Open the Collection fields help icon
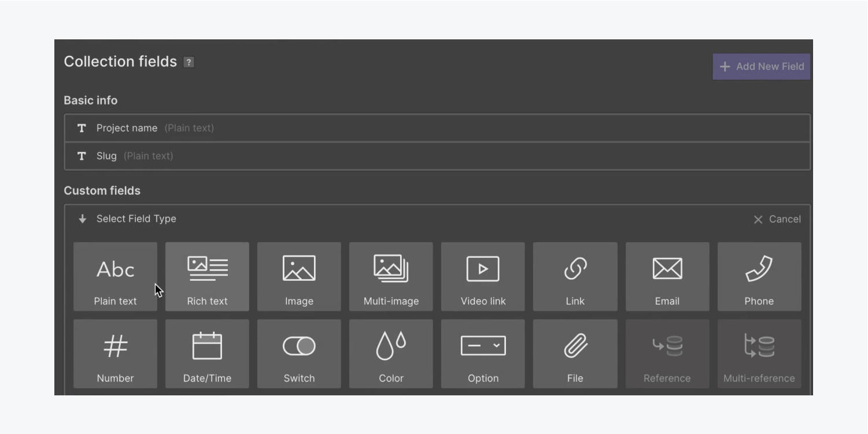868x434 pixels. point(189,62)
